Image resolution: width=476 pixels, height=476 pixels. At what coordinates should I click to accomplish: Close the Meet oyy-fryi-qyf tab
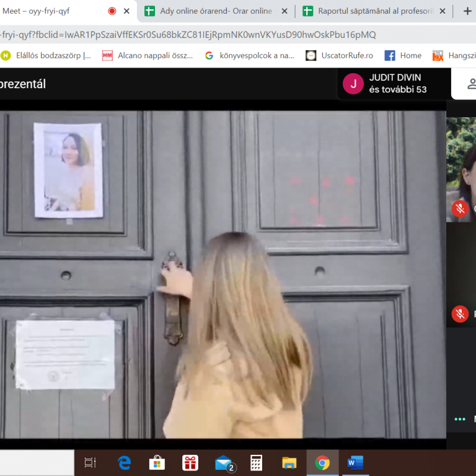click(x=127, y=11)
